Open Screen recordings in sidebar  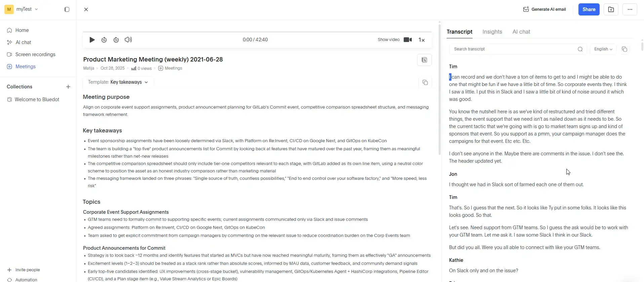35,54
